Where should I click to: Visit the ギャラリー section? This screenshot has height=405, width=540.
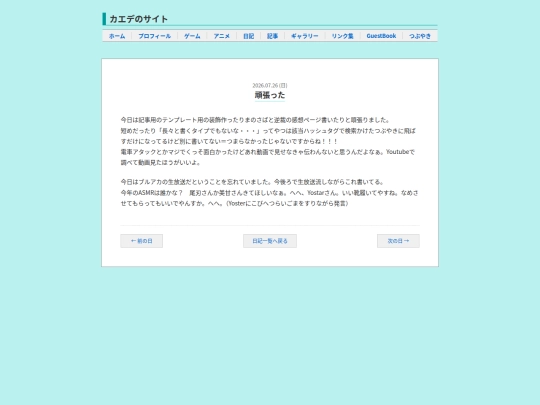(305, 36)
